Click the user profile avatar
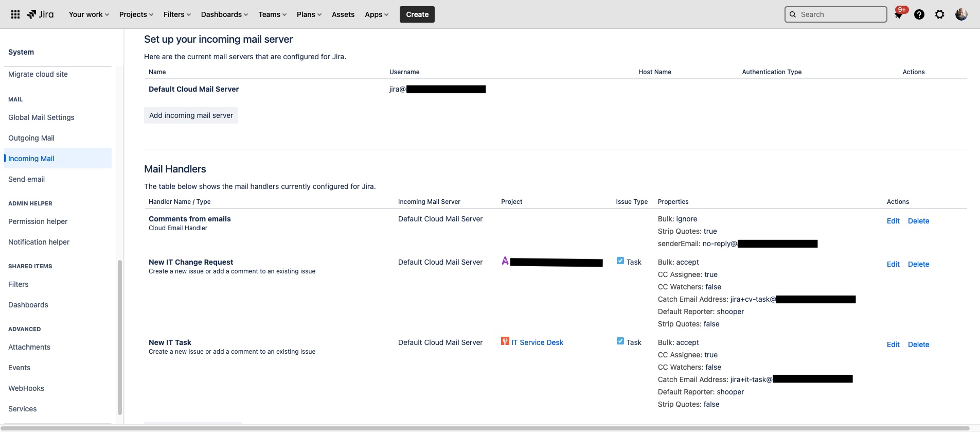 point(961,14)
